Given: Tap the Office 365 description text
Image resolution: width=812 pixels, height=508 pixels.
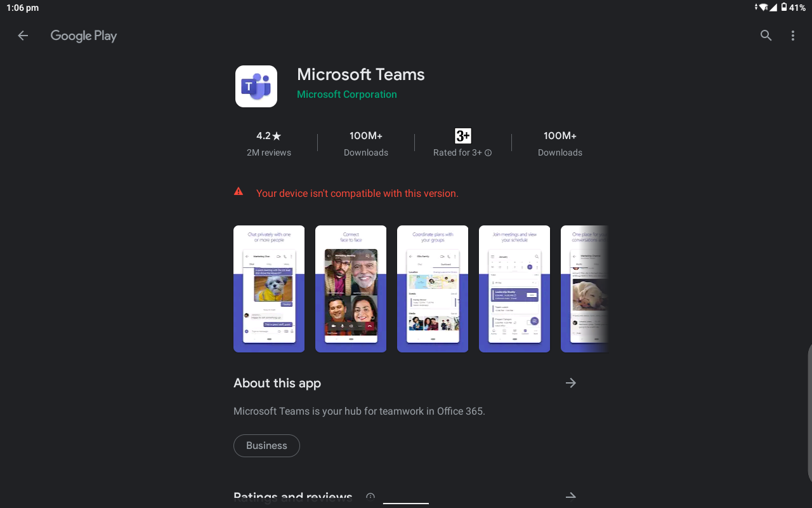Looking at the screenshot, I should (359, 411).
